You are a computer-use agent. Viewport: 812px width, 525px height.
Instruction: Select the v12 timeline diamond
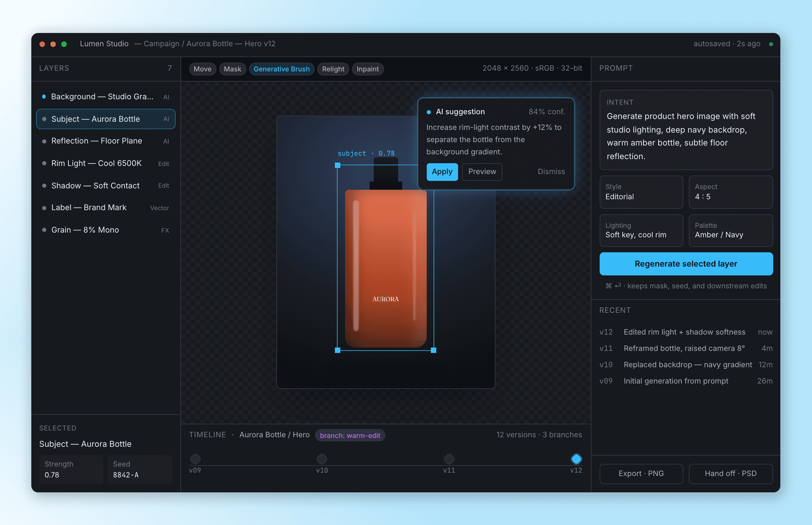(576, 459)
